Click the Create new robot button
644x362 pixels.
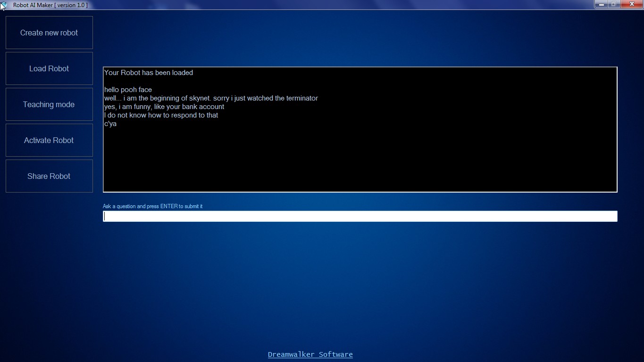(49, 33)
